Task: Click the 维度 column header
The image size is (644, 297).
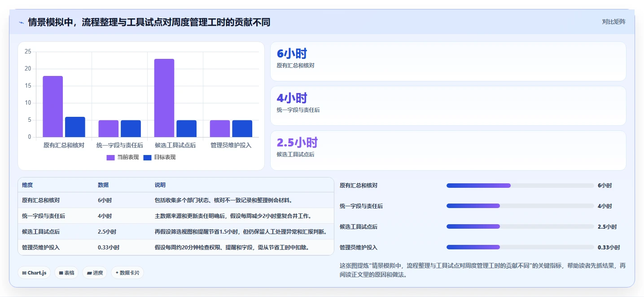Action: (x=27, y=185)
